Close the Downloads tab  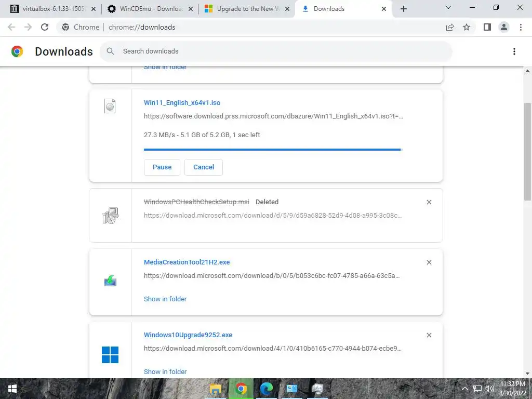click(384, 9)
